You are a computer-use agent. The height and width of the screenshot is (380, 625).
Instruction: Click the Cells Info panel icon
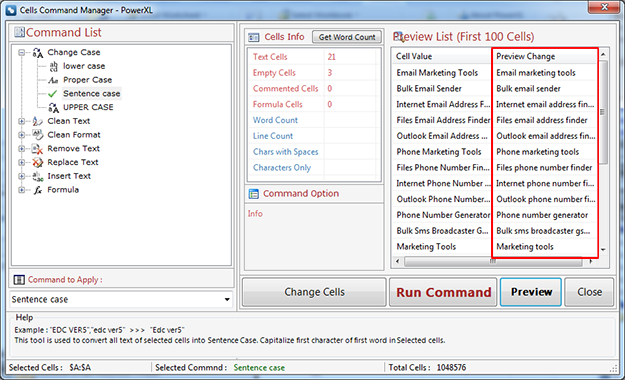(254, 37)
